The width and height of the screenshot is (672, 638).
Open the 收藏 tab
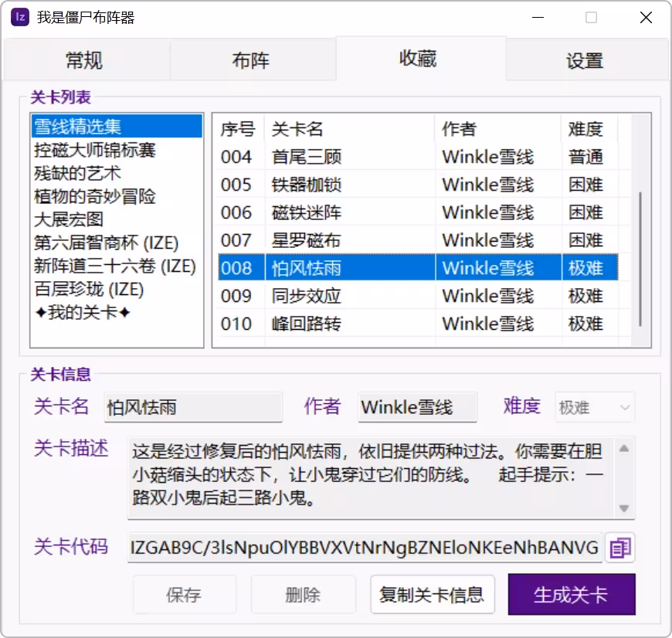(419, 59)
